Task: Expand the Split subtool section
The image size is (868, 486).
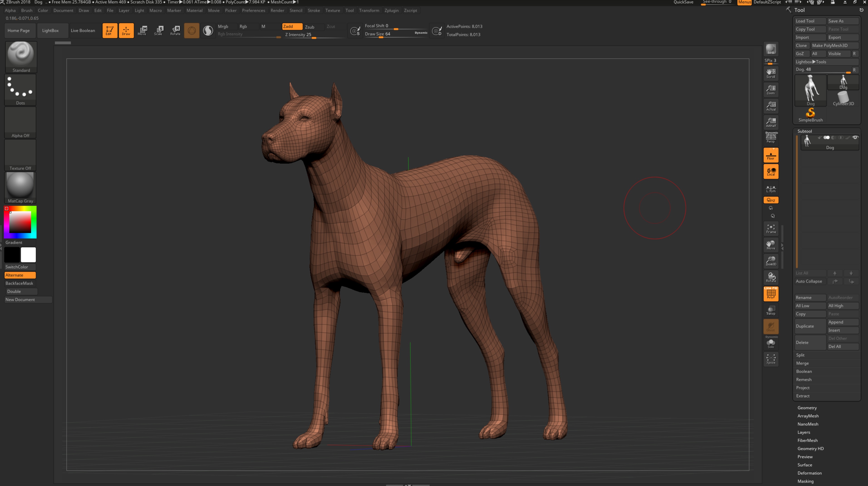Action: pos(800,355)
